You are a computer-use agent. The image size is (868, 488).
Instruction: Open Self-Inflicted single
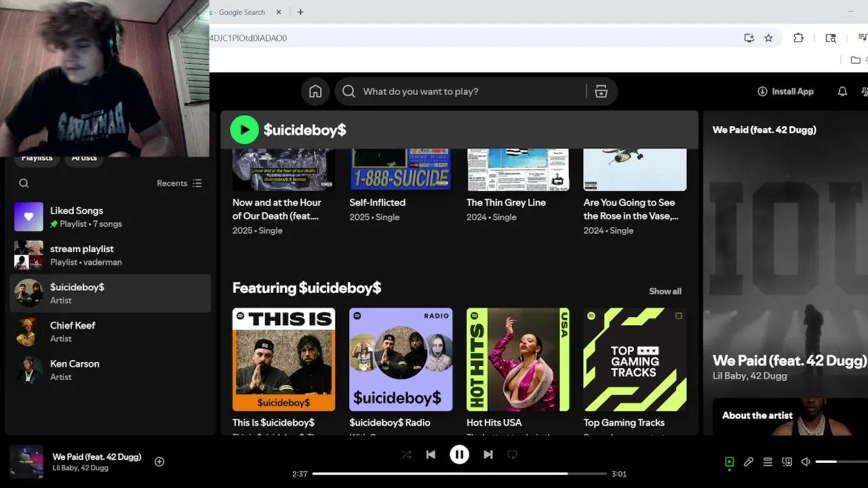click(377, 203)
